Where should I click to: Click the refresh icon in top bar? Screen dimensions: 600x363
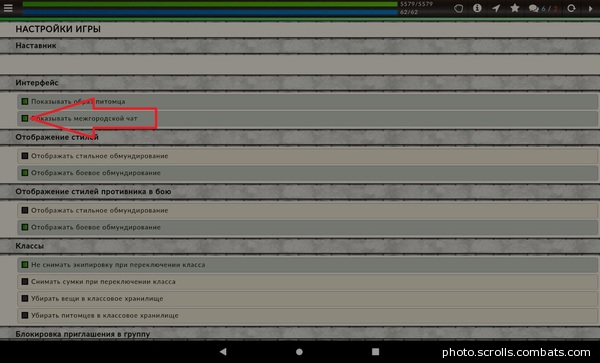(x=571, y=8)
